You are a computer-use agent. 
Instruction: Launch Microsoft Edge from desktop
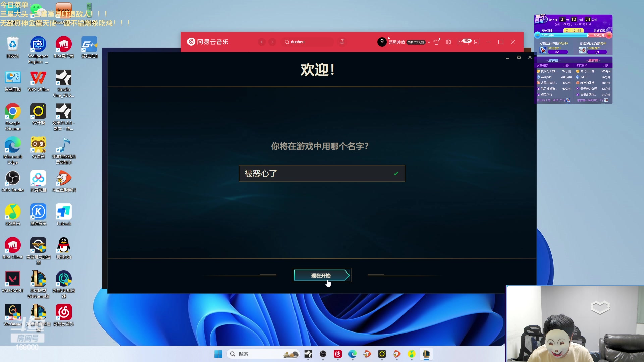point(13,150)
